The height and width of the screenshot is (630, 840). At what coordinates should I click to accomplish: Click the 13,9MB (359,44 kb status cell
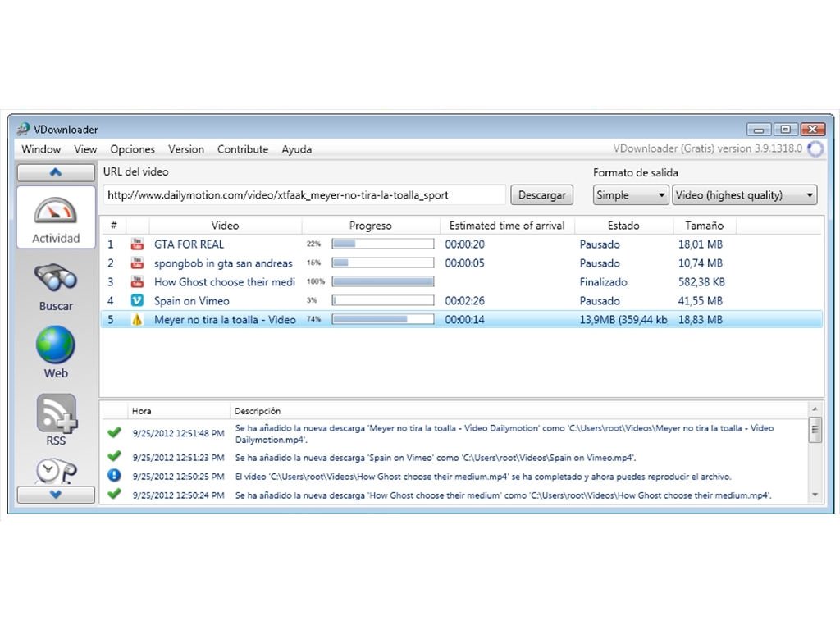tap(623, 320)
